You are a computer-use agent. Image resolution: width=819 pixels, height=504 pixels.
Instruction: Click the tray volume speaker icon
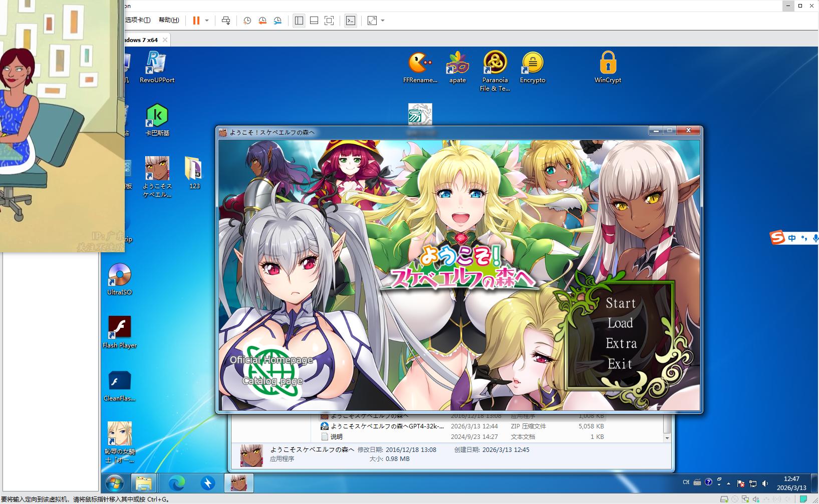coord(765,483)
